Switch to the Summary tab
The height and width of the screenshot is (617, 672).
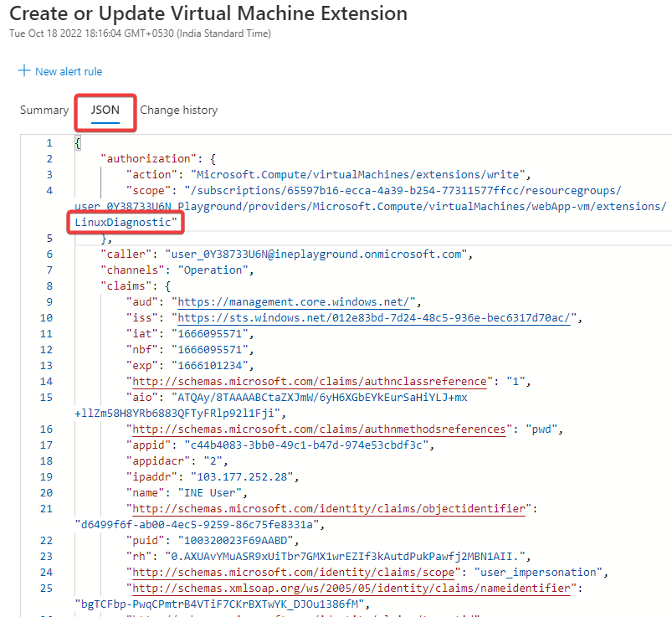pyautogui.click(x=44, y=111)
